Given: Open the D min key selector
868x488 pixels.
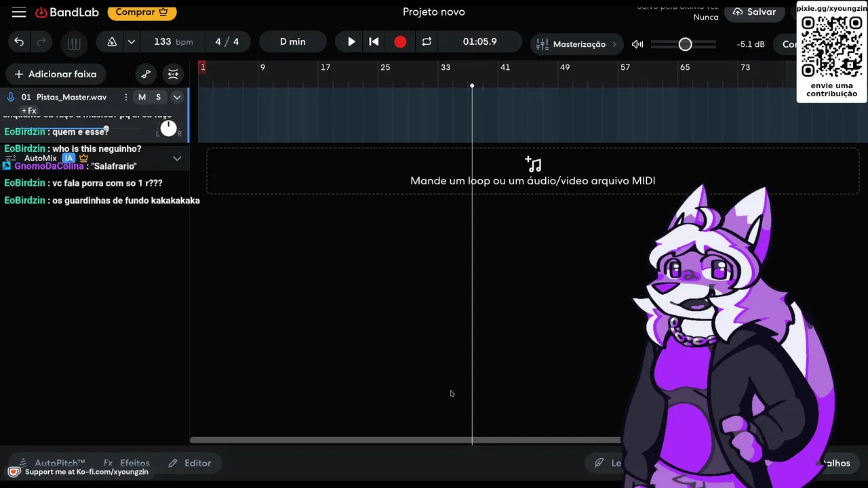Looking at the screenshot, I should [293, 42].
